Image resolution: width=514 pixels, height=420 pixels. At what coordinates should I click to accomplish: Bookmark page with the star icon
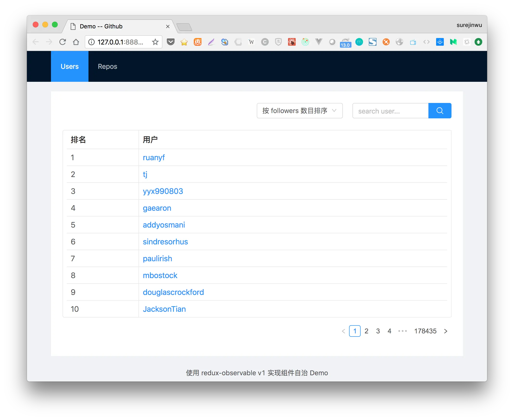pyautogui.click(x=155, y=42)
